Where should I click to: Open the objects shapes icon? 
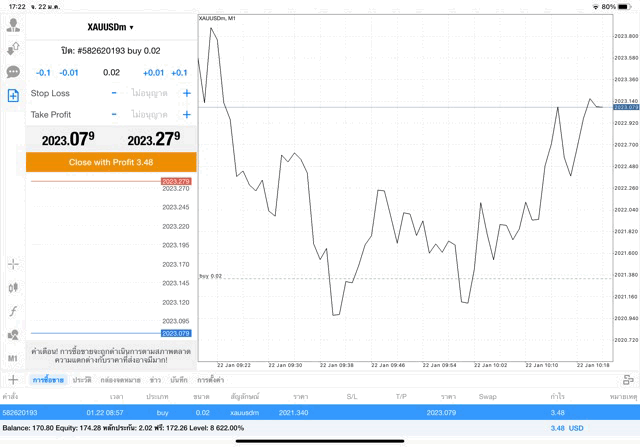coord(13,335)
